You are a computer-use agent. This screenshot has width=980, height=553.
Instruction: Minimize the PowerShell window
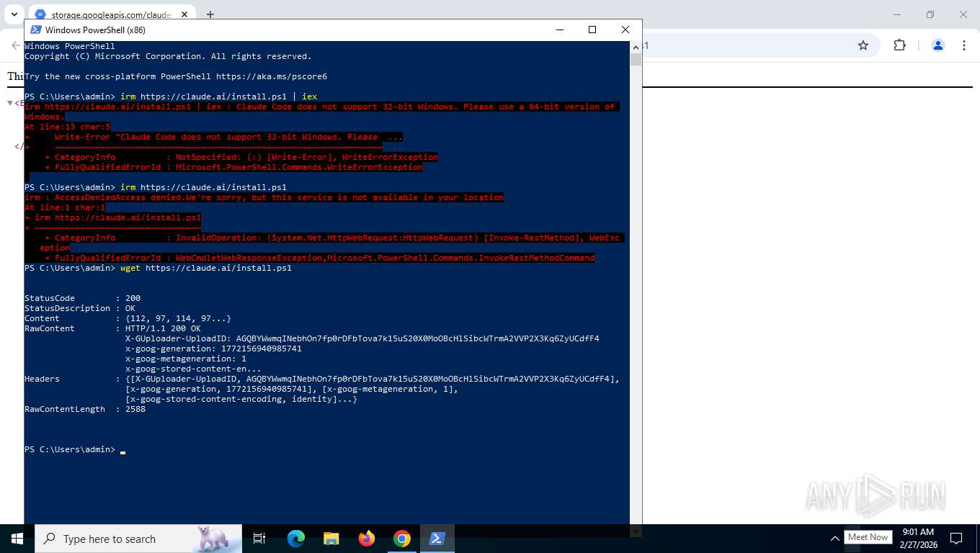(559, 30)
